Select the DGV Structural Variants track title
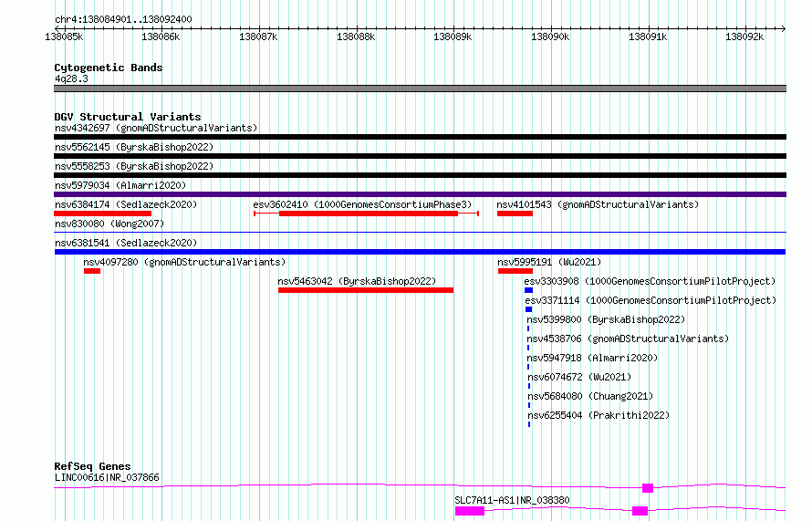Viewport: 812px width, 521px height. (x=128, y=117)
